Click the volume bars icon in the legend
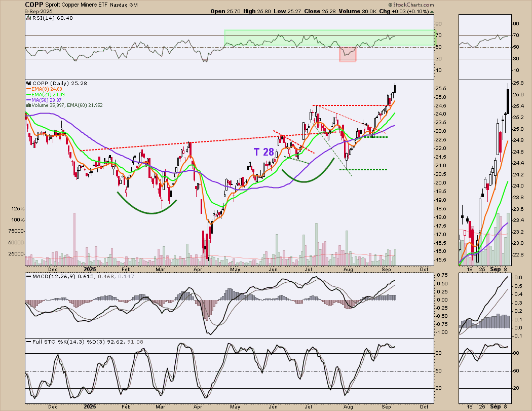 pyautogui.click(x=29, y=105)
